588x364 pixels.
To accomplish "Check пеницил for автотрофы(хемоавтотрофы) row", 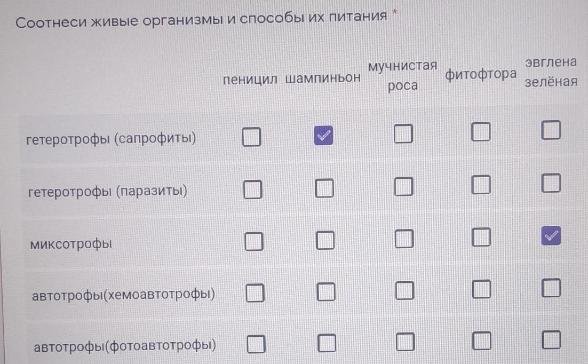I will (255, 292).
